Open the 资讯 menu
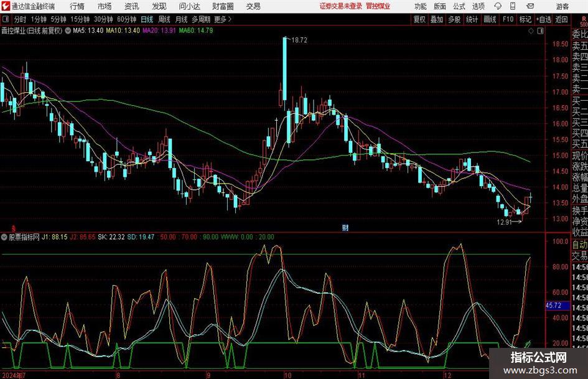The height and width of the screenshot is (379, 588). pos(131,6)
